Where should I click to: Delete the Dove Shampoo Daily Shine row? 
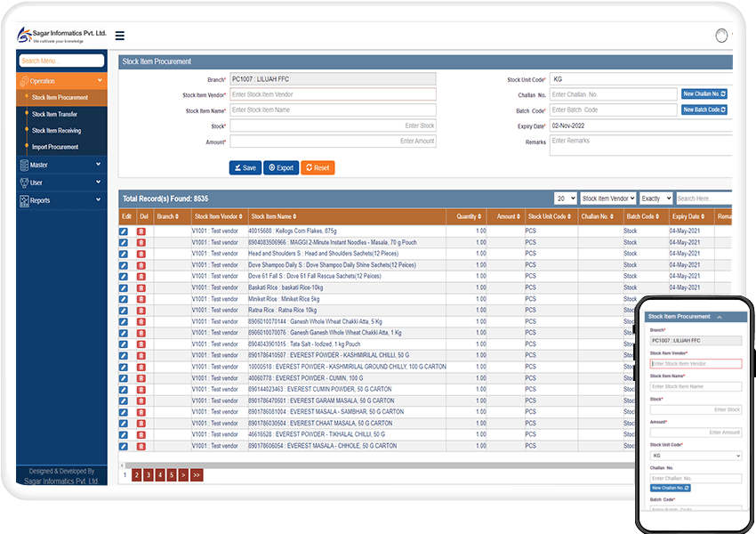141,265
